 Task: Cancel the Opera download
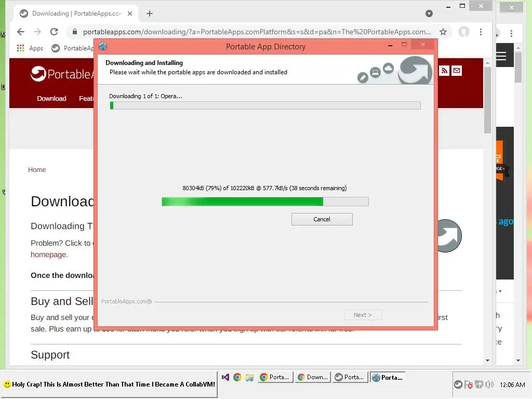pos(322,219)
